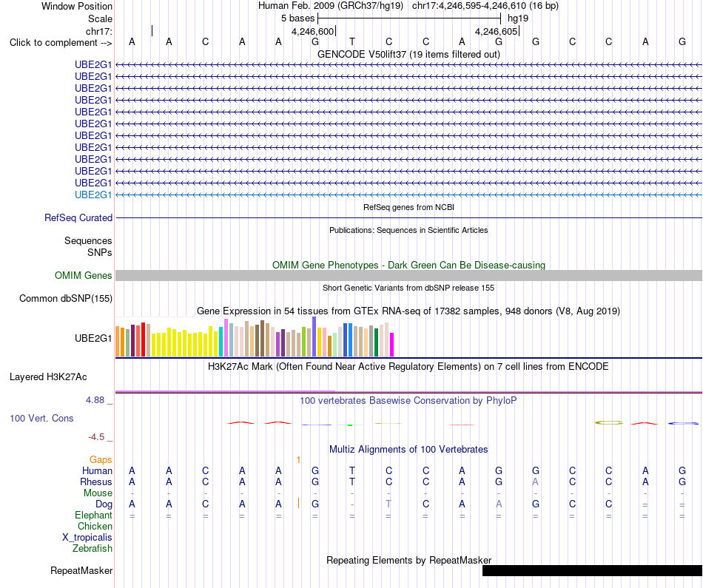Image resolution: width=703 pixels, height=588 pixels.
Task: Click the OMIM Genes track label
Action: coord(84,276)
